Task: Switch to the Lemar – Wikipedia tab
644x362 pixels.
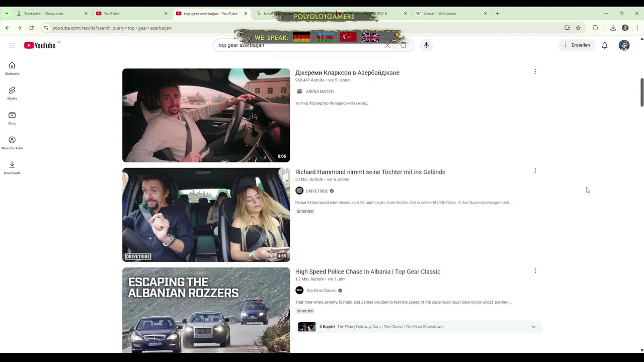Action: coord(451,14)
